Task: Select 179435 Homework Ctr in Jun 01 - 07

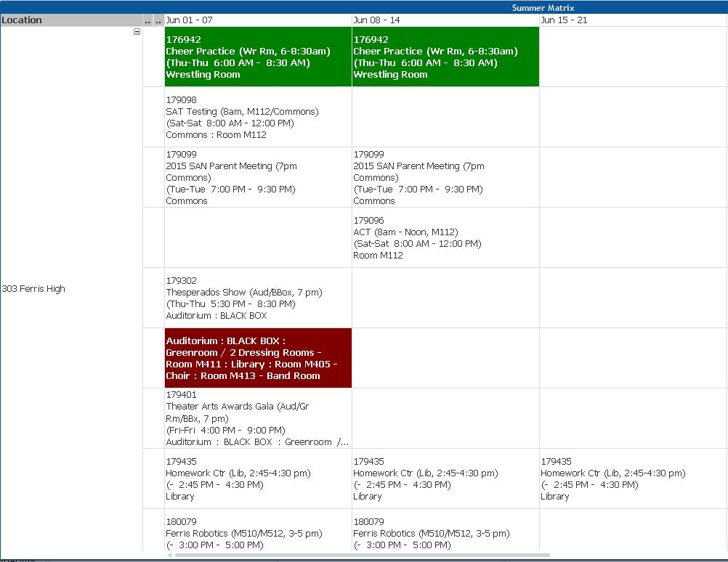Action: click(x=258, y=478)
